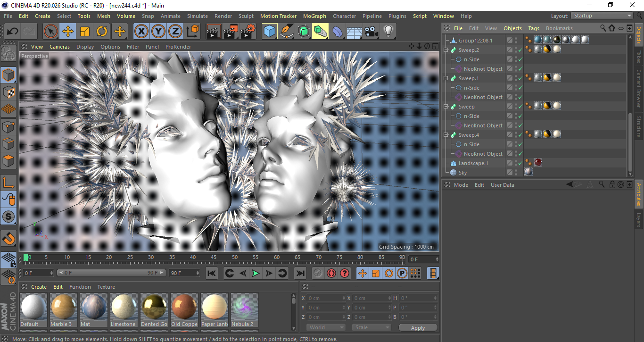Activate the Rotate tool

tap(102, 32)
